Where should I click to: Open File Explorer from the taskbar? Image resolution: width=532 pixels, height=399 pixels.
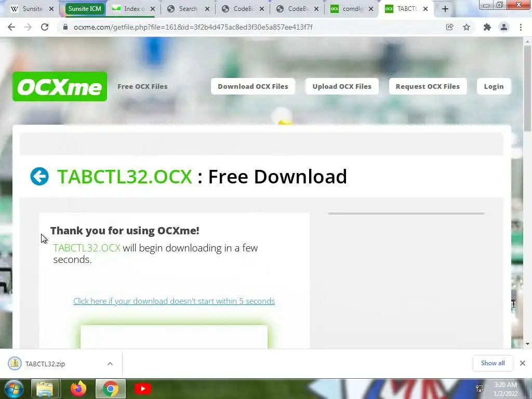[x=45, y=389]
